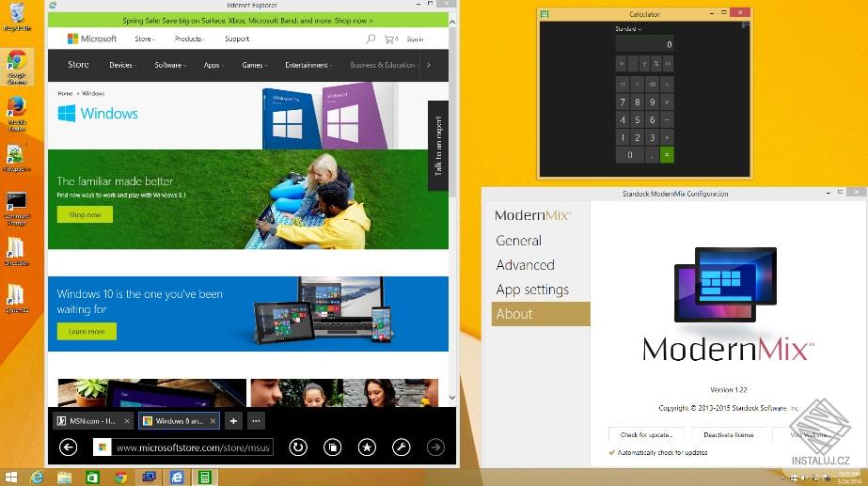Image resolution: width=868 pixels, height=486 pixels.
Task: Select the About section in ModernMix
Action: click(541, 314)
